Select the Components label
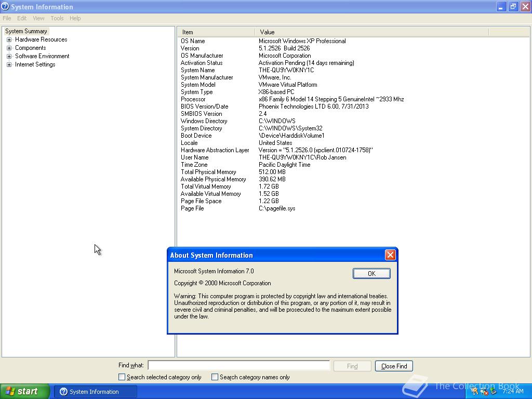 tap(31, 48)
